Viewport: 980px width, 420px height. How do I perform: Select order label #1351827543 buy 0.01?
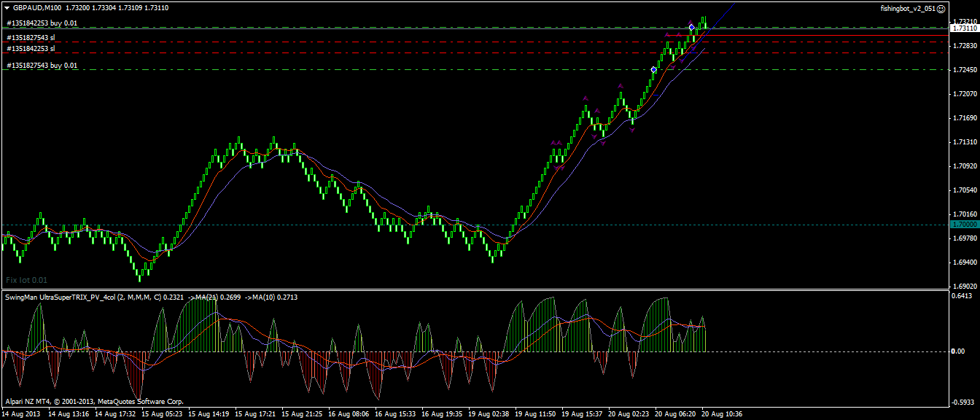click(x=42, y=66)
